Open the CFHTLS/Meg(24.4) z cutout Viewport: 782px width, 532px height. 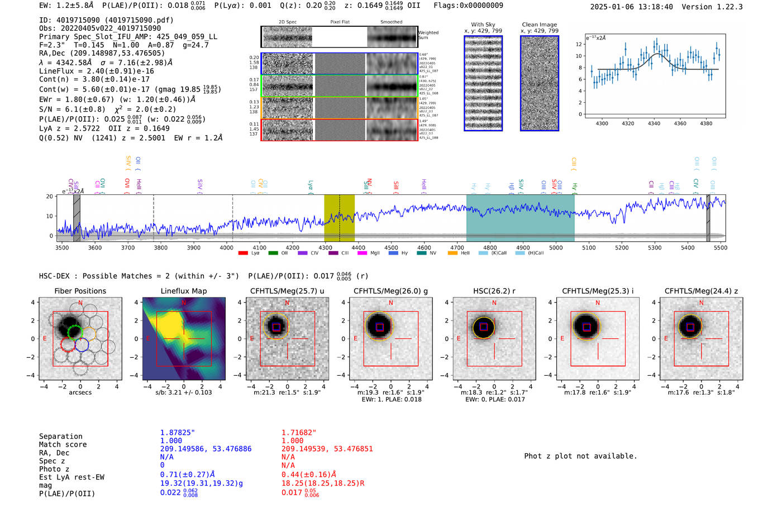pyautogui.click(x=702, y=338)
